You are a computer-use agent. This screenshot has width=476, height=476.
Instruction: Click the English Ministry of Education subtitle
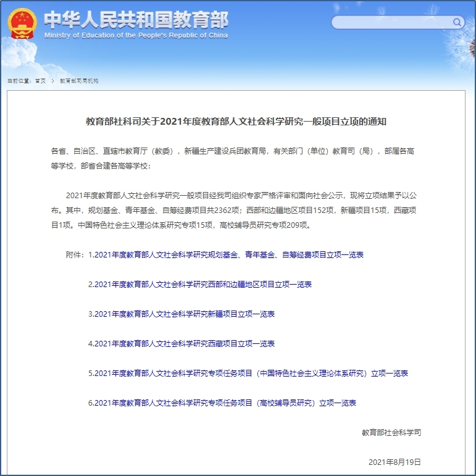[x=136, y=36]
